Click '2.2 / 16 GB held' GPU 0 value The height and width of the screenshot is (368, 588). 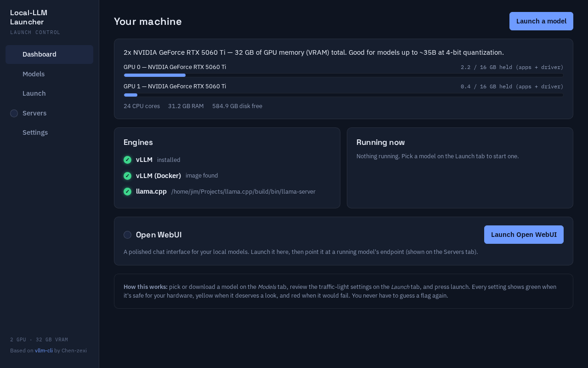click(x=512, y=67)
